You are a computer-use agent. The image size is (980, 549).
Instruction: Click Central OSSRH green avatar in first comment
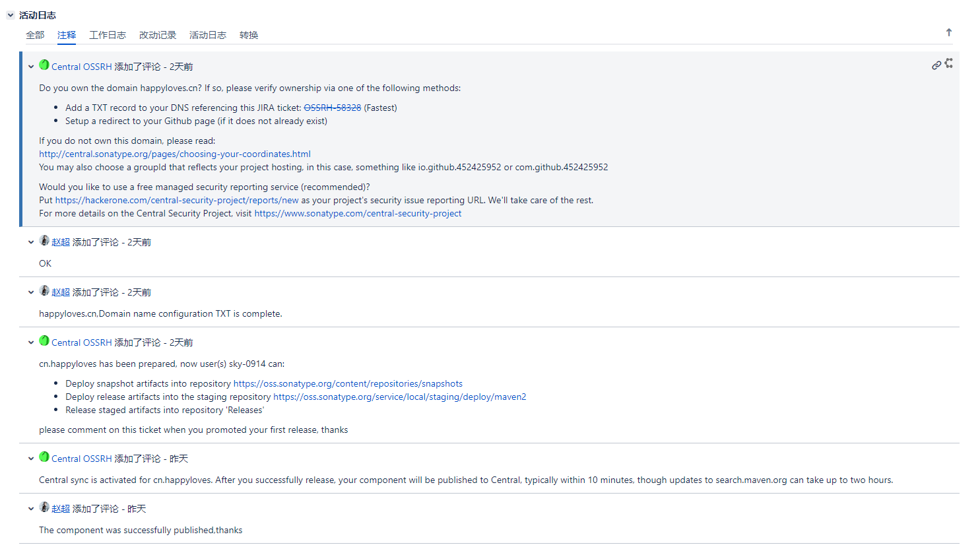click(44, 65)
